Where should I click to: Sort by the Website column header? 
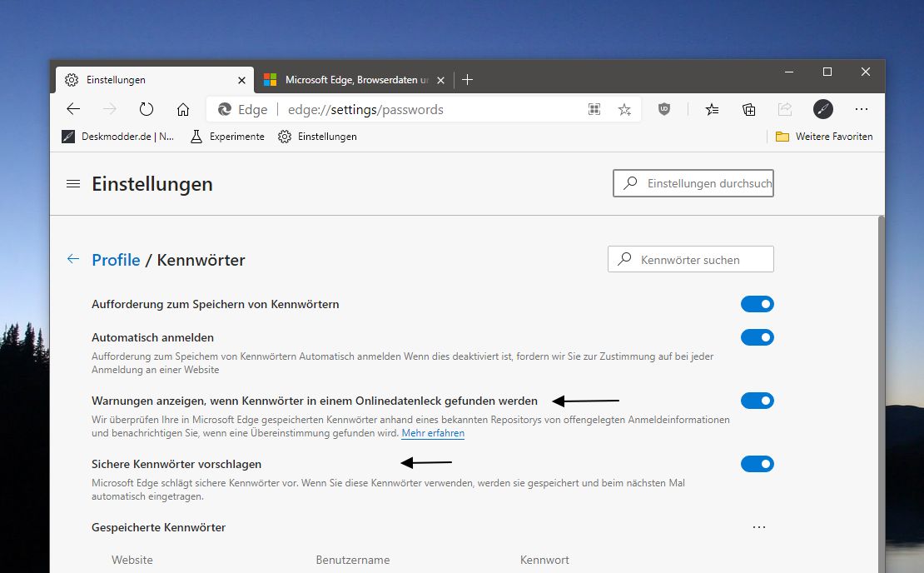pos(132,560)
